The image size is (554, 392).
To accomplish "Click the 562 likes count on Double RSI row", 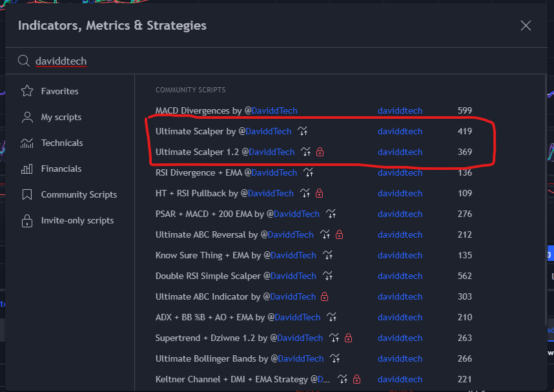I will (465, 276).
